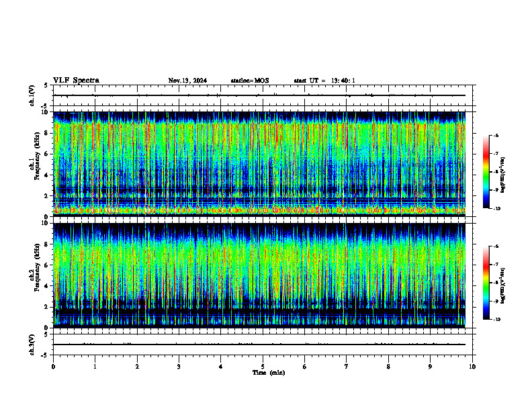Click the ch.2 spectrogram color bar

[486, 283]
